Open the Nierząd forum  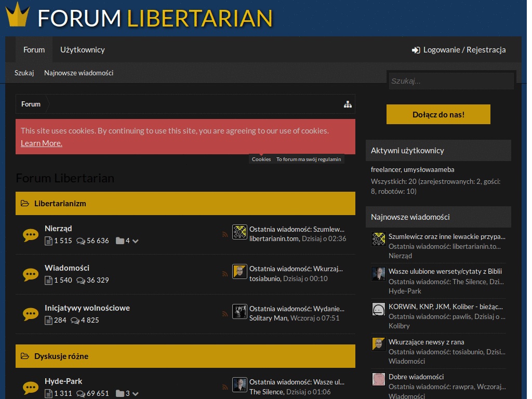click(x=58, y=229)
